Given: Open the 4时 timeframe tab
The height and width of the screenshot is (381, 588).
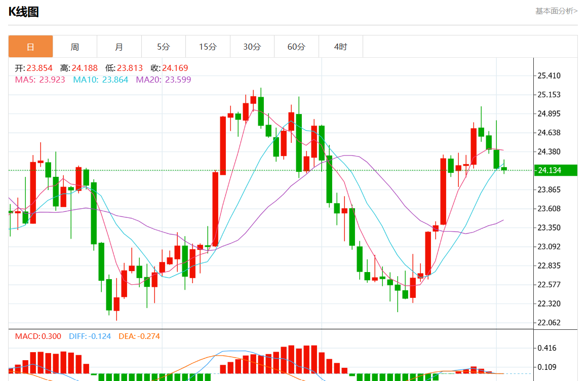Looking at the screenshot, I should tap(341, 47).
